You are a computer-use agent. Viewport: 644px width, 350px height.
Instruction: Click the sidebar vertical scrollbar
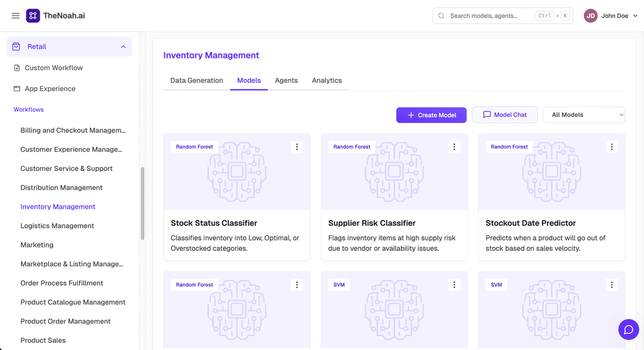coord(142,204)
